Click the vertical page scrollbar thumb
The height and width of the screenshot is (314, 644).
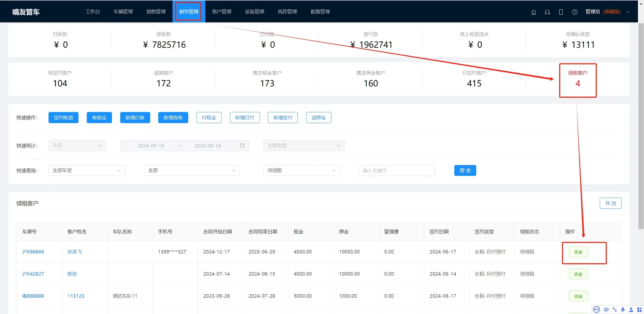(641, 126)
